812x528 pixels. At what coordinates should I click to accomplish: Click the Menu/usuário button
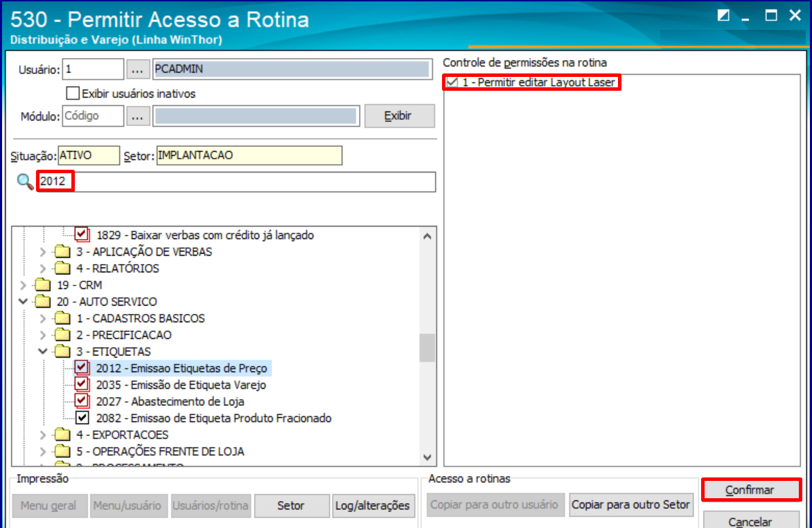[x=128, y=505]
